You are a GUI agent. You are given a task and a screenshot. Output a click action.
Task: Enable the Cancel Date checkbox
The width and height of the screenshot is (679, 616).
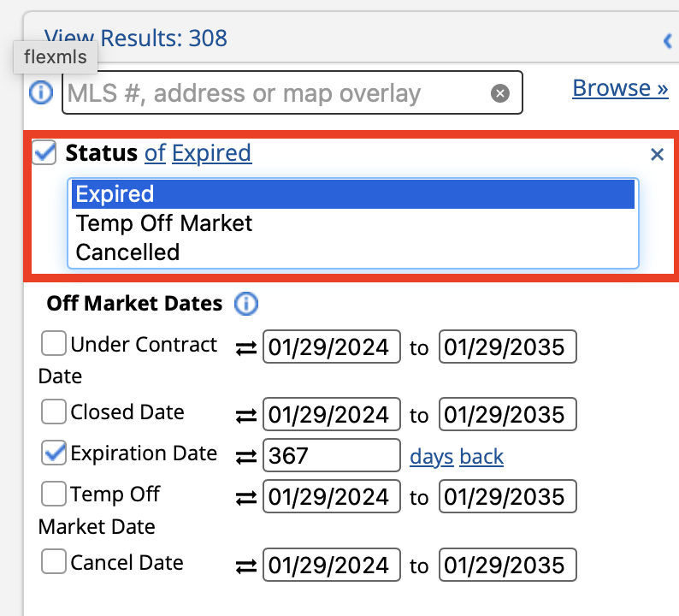click(x=54, y=561)
